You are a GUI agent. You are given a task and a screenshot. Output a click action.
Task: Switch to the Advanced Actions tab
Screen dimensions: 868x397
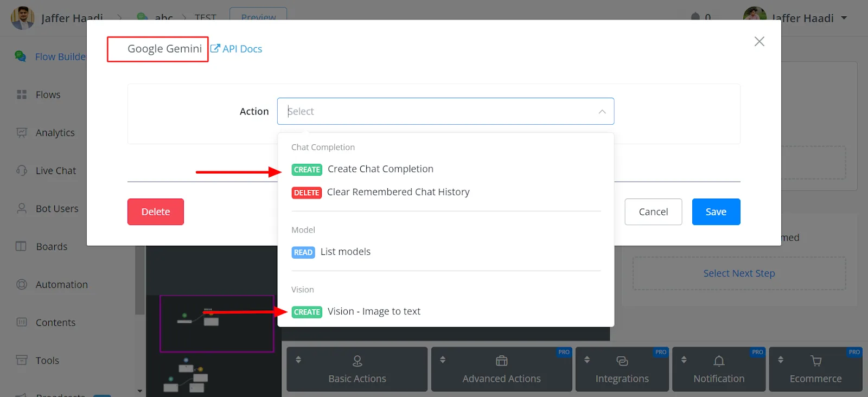click(x=501, y=369)
